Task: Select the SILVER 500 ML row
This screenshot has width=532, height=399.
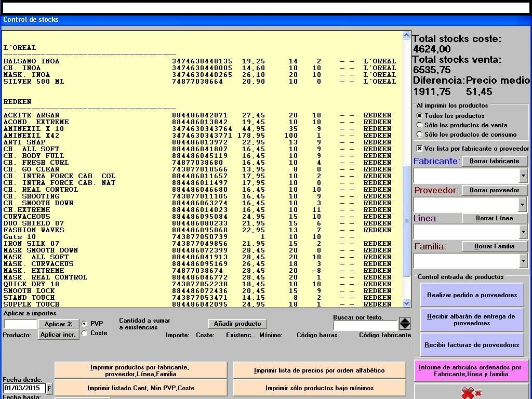Action: [200, 82]
